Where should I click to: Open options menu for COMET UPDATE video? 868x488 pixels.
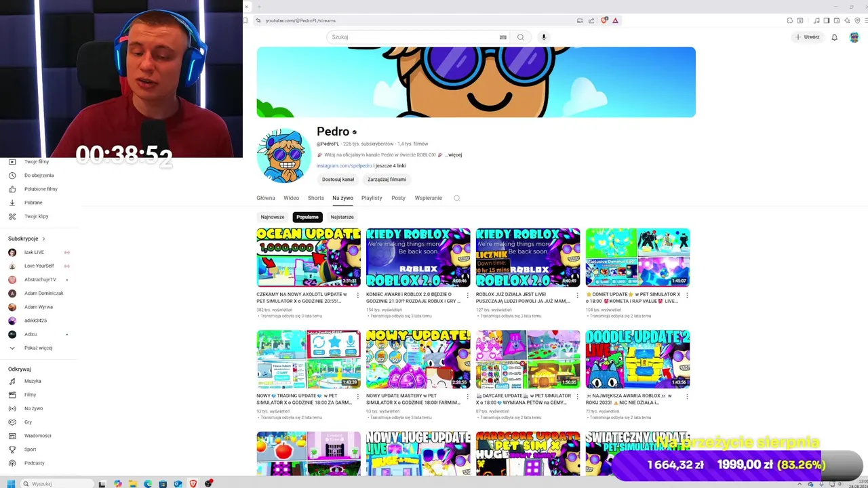(x=687, y=295)
